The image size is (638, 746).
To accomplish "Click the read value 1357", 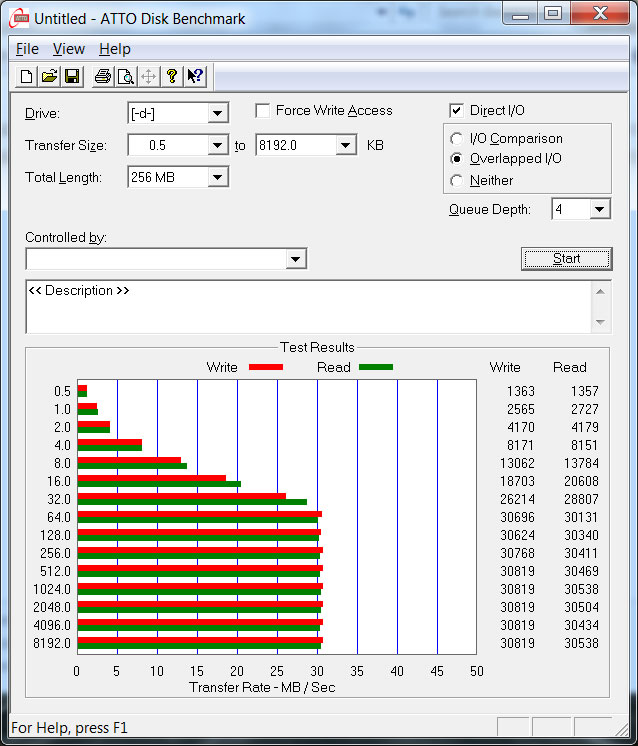I will coord(585,391).
